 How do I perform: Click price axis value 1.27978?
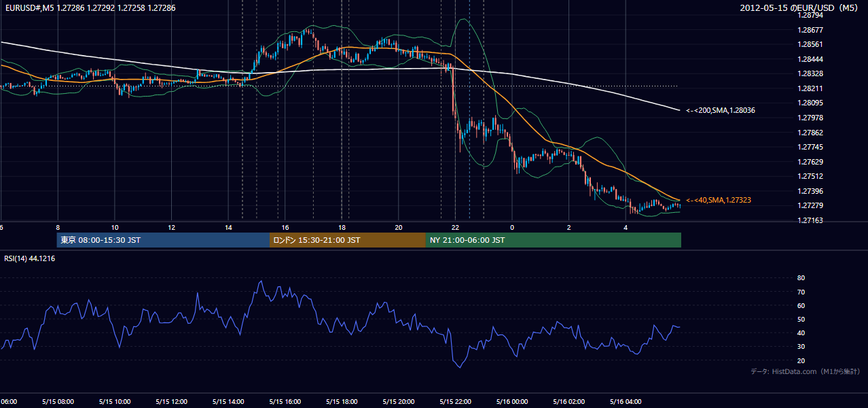click(x=810, y=118)
